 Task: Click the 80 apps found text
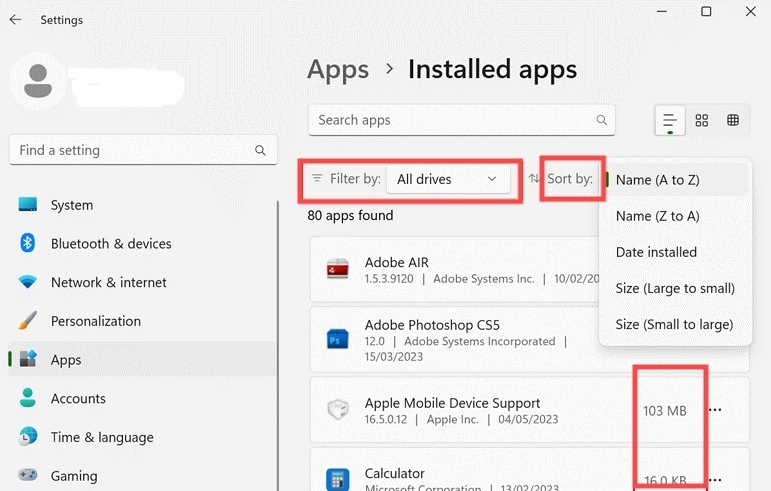(x=350, y=215)
